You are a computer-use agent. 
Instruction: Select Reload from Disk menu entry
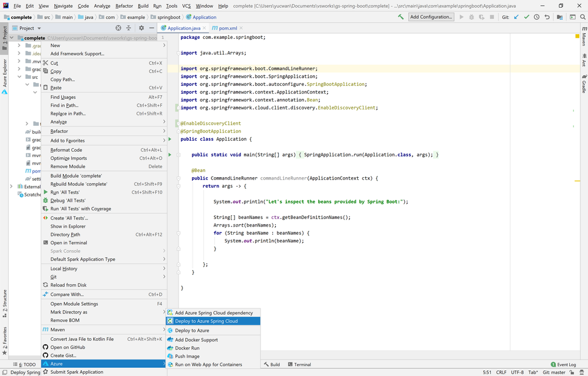(104, 285)
